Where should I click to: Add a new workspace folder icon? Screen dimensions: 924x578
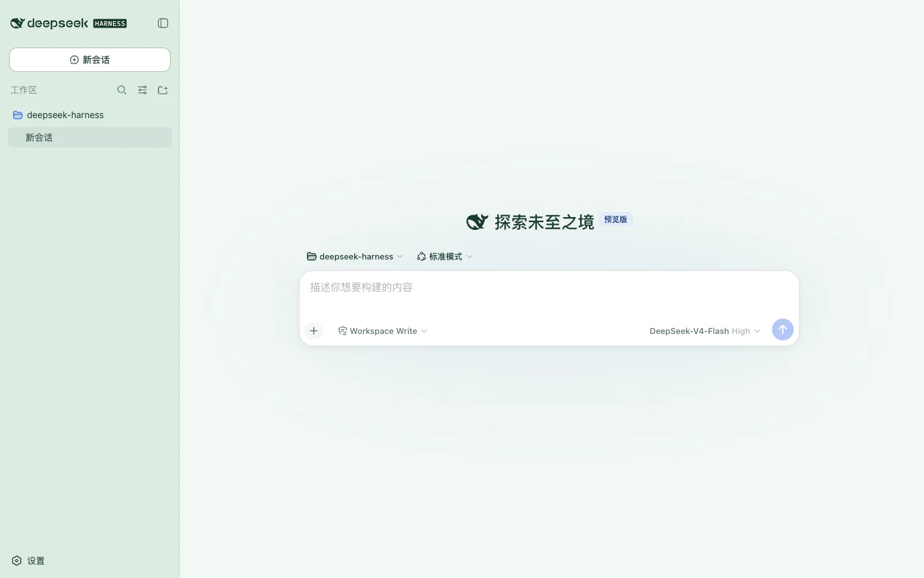(163, 90)
